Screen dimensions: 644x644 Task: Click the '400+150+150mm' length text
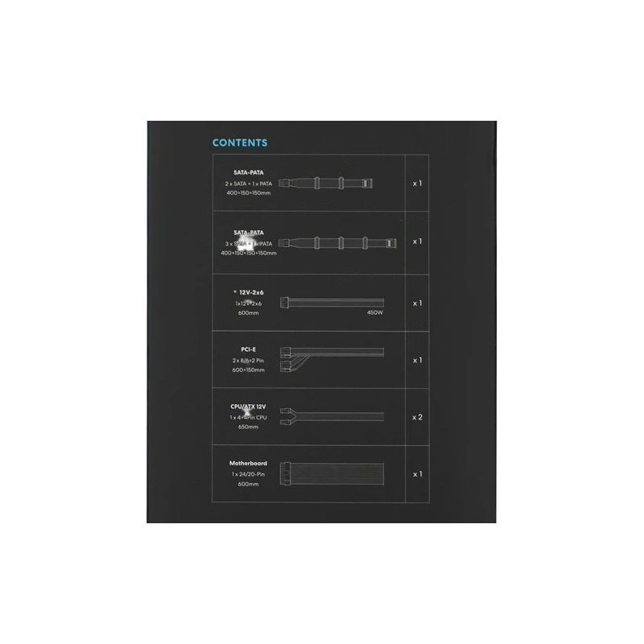click(249, 193)
